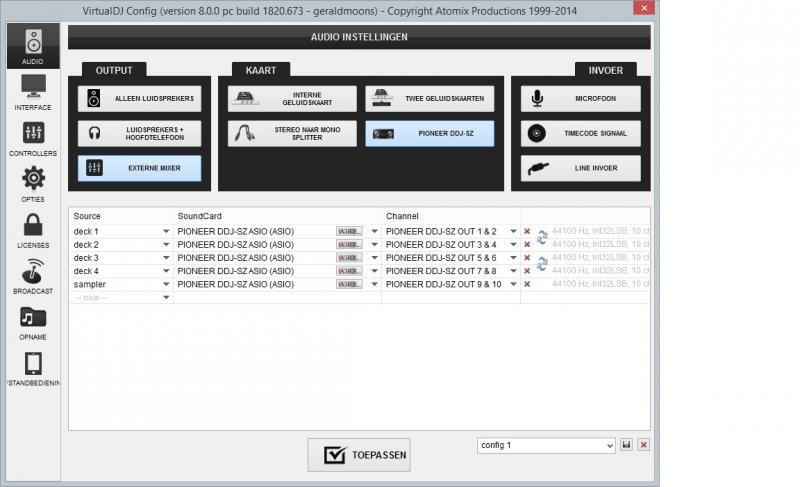Add Line Invoer input
The height and width of the screenshot is (487, 800).
coord(581,168)
